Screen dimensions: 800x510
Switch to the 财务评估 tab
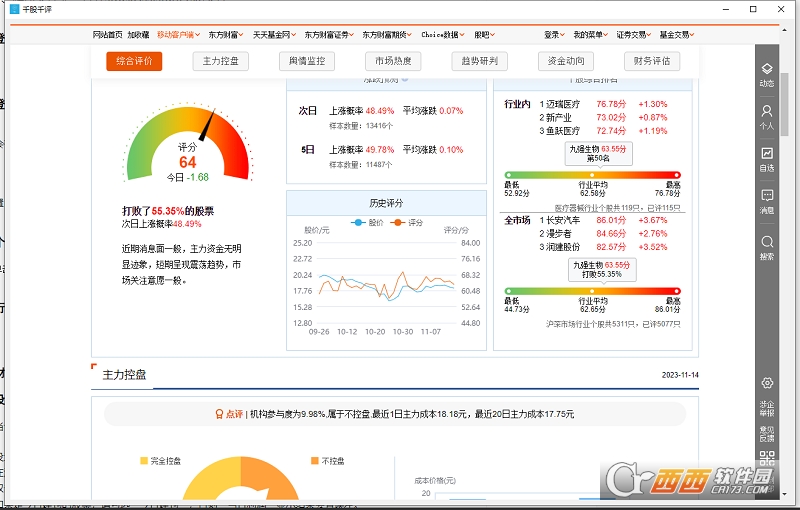click(x=652, y=61)
